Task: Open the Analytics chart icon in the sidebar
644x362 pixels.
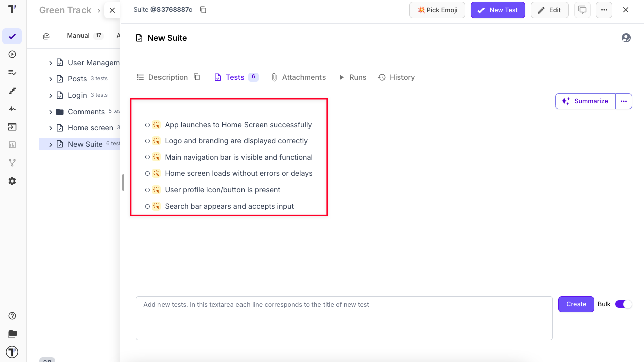Action: pyautogui.click(x=12, y=145)
